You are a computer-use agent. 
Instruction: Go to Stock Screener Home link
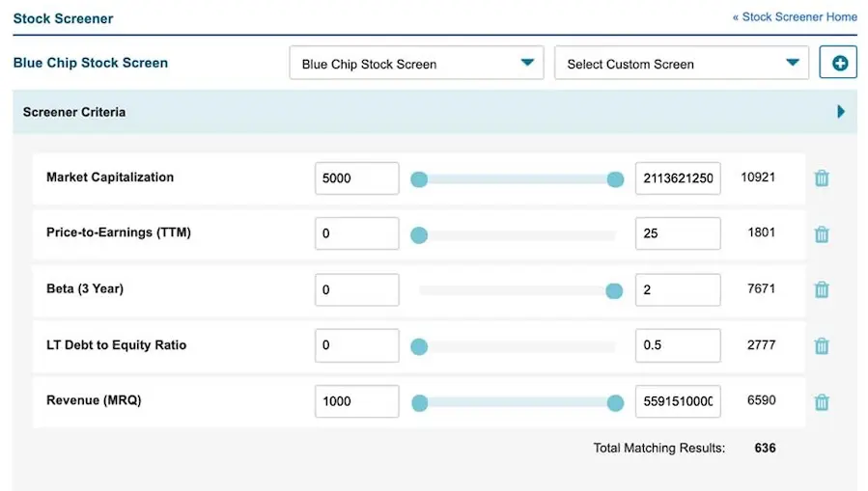795,17
